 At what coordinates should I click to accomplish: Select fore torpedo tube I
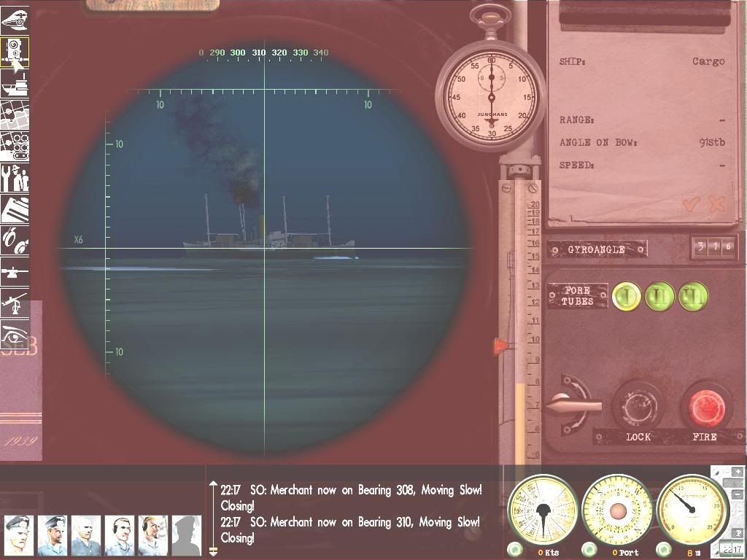[626, 296]
